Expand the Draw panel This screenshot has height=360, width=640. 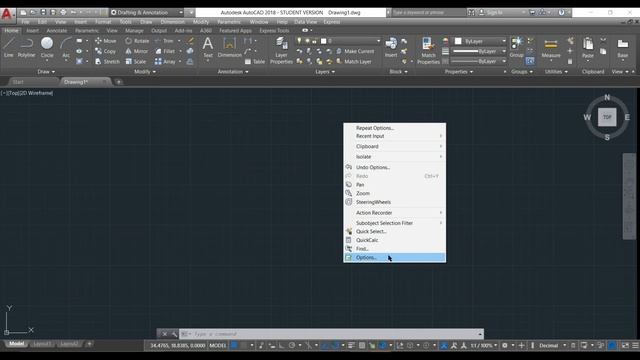(46, 71)
